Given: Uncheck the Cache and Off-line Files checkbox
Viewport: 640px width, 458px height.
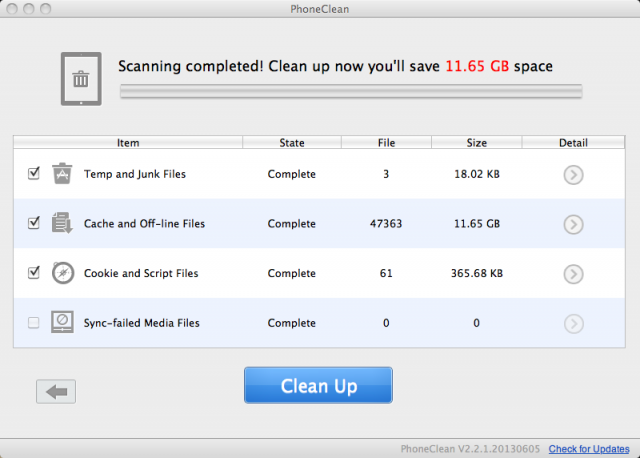Looking at the screenshot, I should (33, 223).
